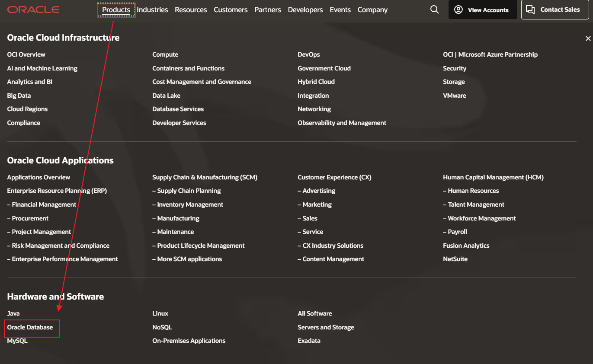
Task: Click the Oracle logo
Action: 33,10
